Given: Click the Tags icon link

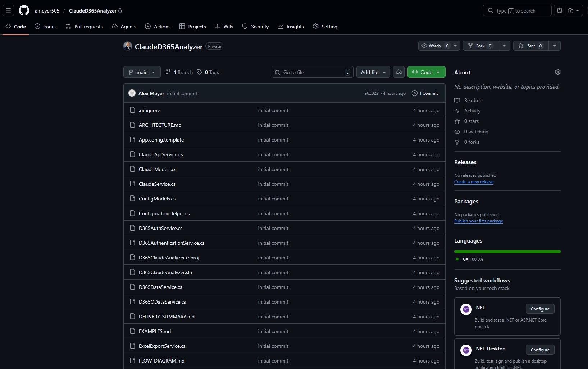Looking at the screenshot, I should tap(200, 72).
